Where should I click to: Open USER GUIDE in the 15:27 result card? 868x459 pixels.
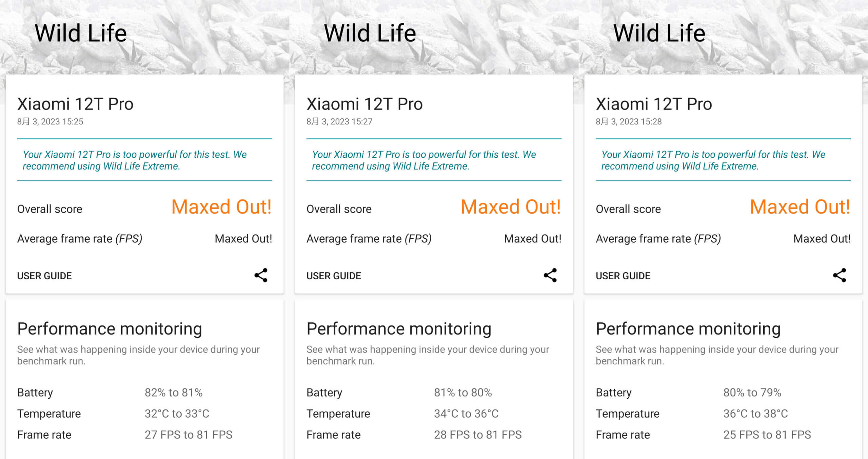pyautogui.click(x=334, y=276)
